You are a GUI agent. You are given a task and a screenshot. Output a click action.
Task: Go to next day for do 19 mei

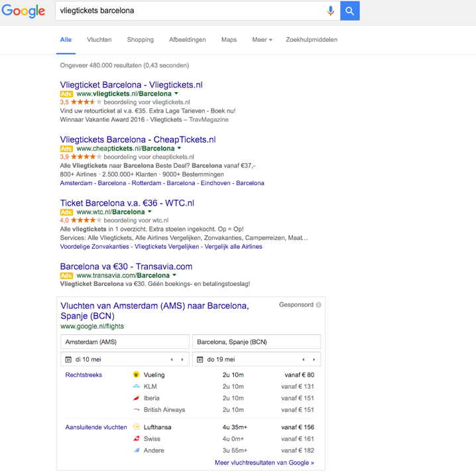coord(314,360)
